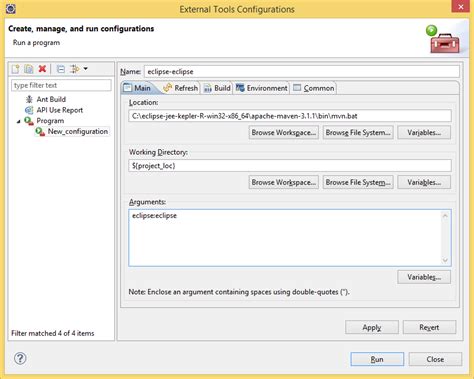Click the type filter text field
This screenshot has width=474, height=379.
(x=61, y=85)
